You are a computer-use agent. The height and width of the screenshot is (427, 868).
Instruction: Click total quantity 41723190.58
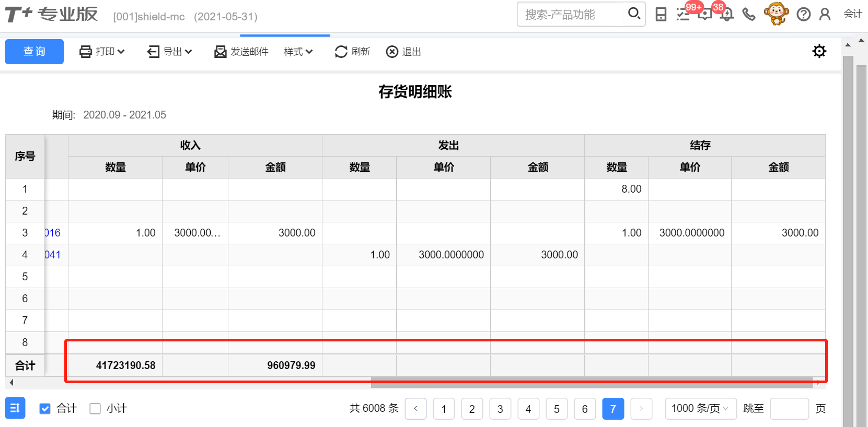click(x=125, y=365)
